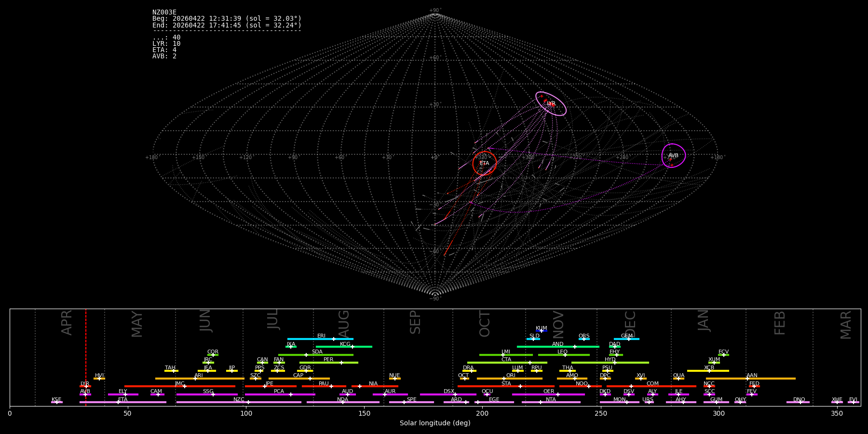Click the red ETA radiant circle on the map
868x434 pixels.
pos(485,163)
